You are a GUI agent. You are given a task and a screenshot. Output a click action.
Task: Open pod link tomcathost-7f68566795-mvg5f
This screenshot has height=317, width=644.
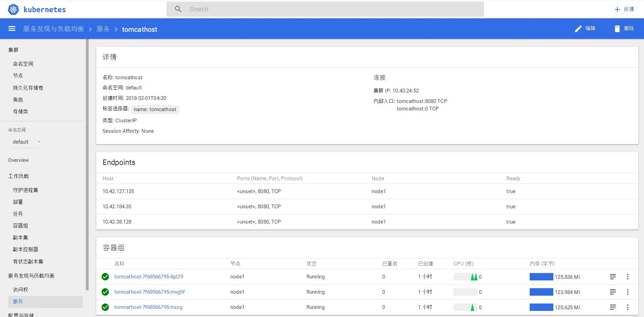[149, 292]
